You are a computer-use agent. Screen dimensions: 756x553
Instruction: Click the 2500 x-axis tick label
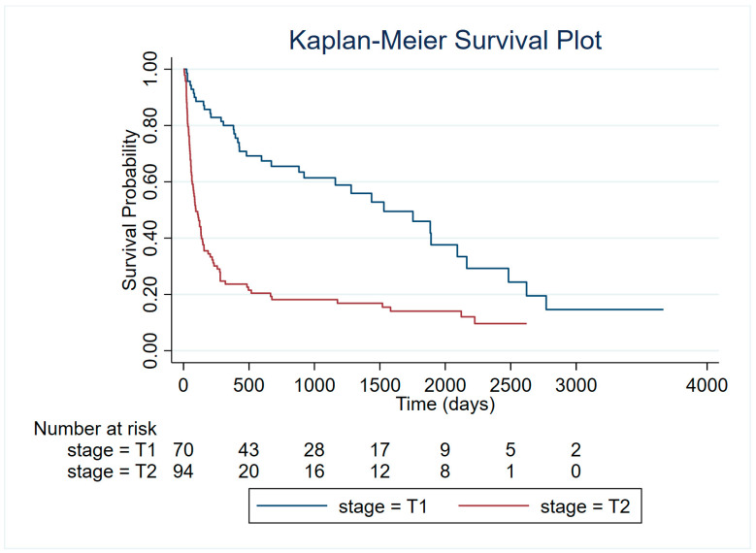coord(510,385)
